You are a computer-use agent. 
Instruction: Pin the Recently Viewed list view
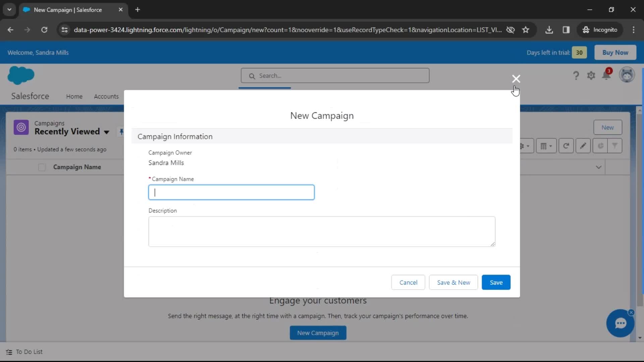(x=121, y=132)
